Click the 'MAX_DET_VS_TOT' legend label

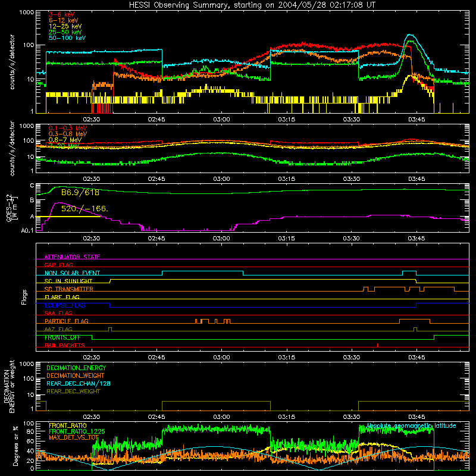[74, 437]
